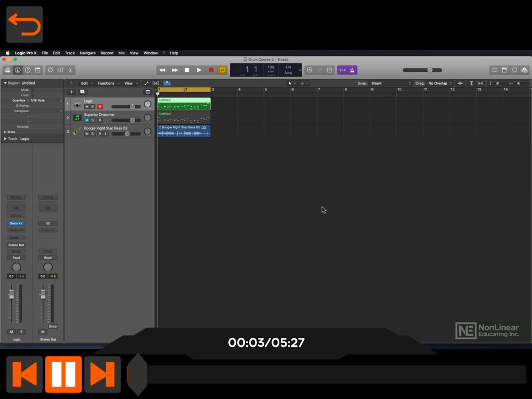Expand the Track: Logic disclosure triangle
This screenshot has width=532, height=399.
point(5,139)
